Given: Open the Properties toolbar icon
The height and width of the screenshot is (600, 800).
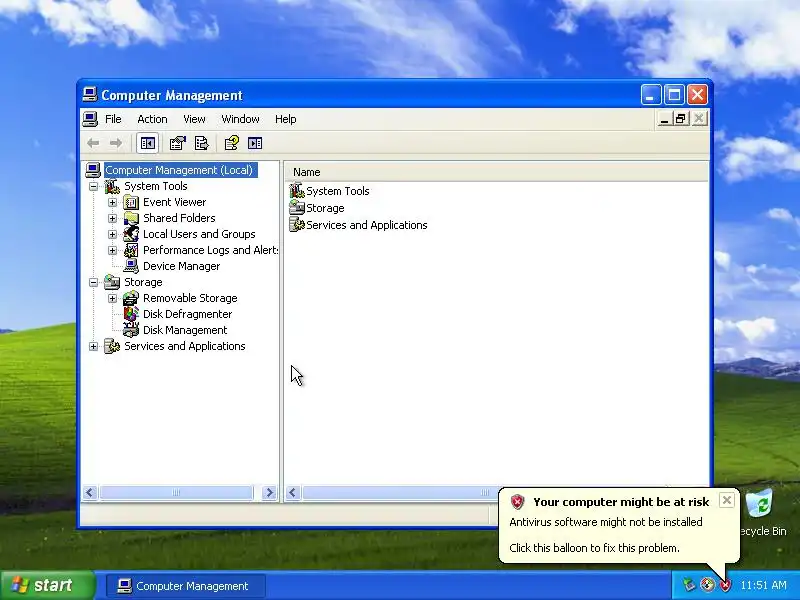Looking at the screenshot, I should tap(178, 143).
